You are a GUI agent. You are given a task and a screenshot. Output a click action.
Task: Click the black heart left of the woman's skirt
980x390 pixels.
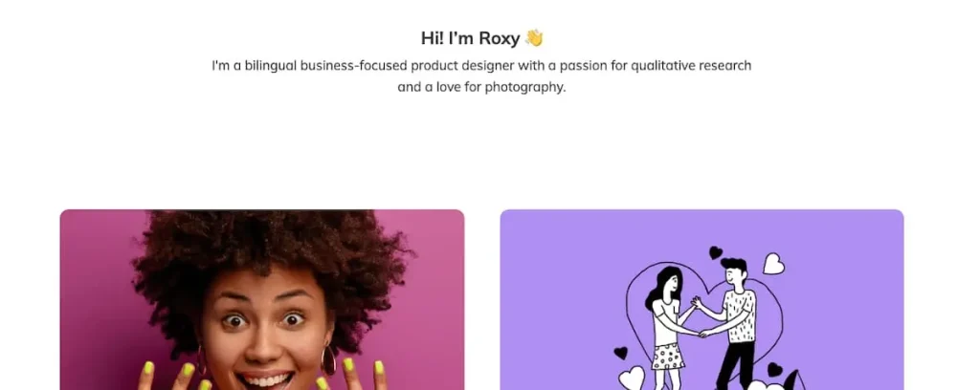point(620,353)
